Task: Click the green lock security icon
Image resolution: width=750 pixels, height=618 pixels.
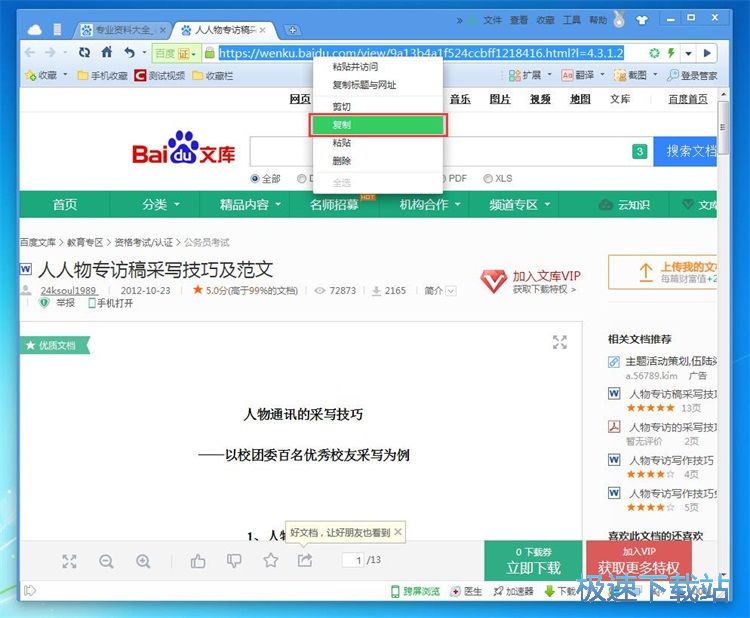Action: (x=210, y=53)
